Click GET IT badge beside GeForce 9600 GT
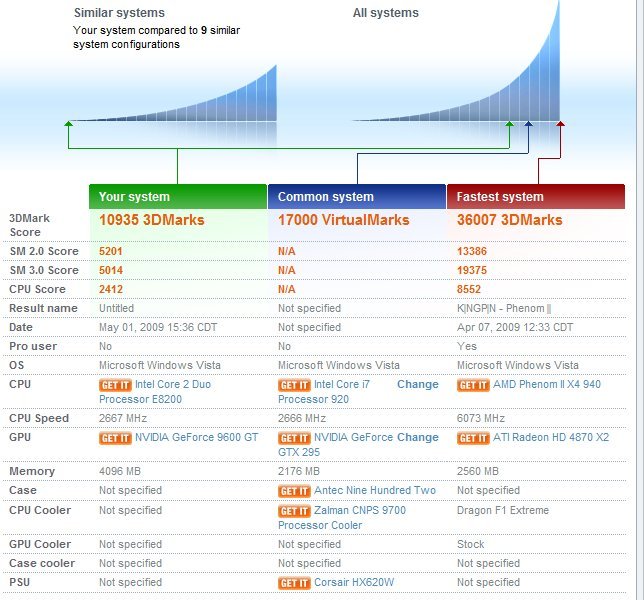 [x=115, y=438]
